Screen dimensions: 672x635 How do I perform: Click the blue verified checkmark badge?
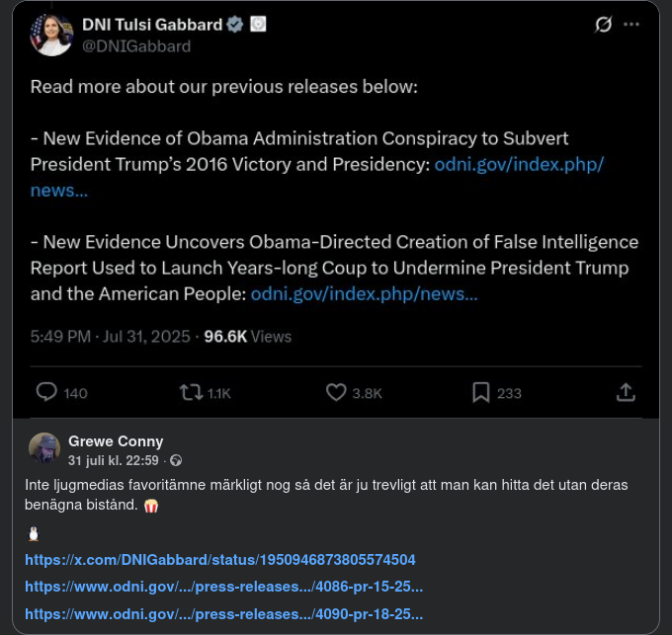coord(234,26)
